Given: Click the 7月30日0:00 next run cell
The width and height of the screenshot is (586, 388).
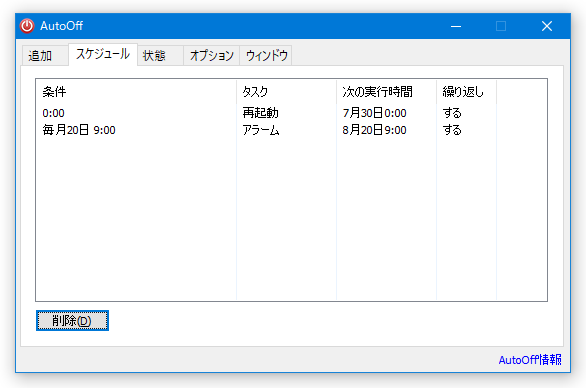Looking at the screenshot, I should [x=374, y=113].
